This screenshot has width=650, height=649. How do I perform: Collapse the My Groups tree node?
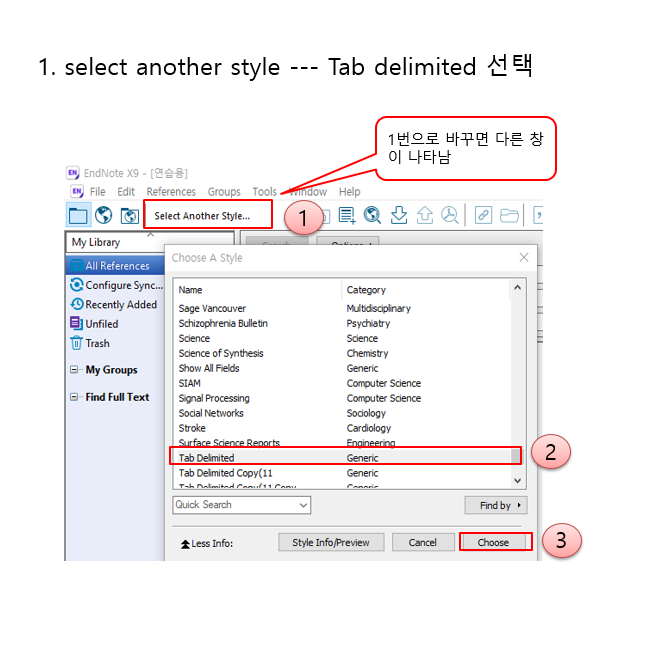pyautogui.click(x=74, y=369)
